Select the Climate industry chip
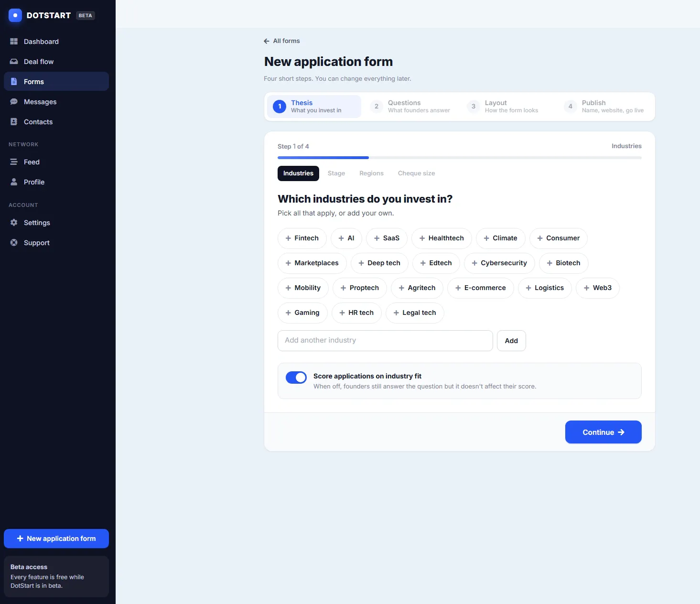Viewport: 700px width, 604px height. 501,238
